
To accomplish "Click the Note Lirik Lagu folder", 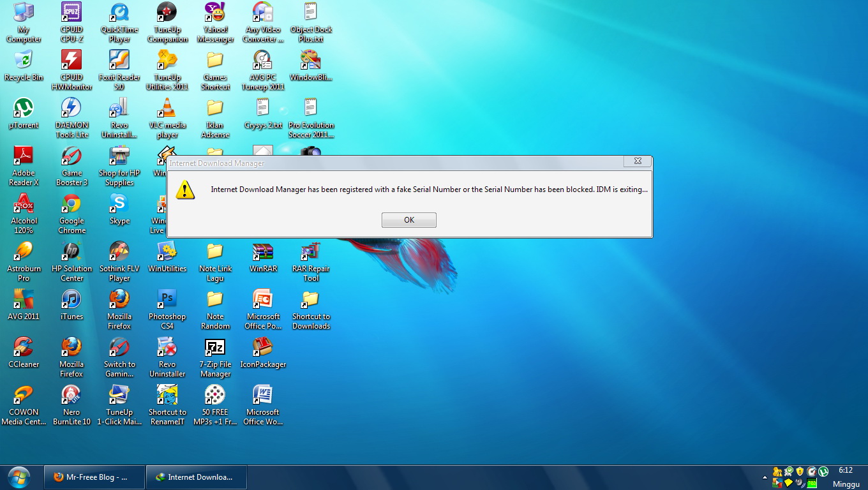I will pos(215,262).
